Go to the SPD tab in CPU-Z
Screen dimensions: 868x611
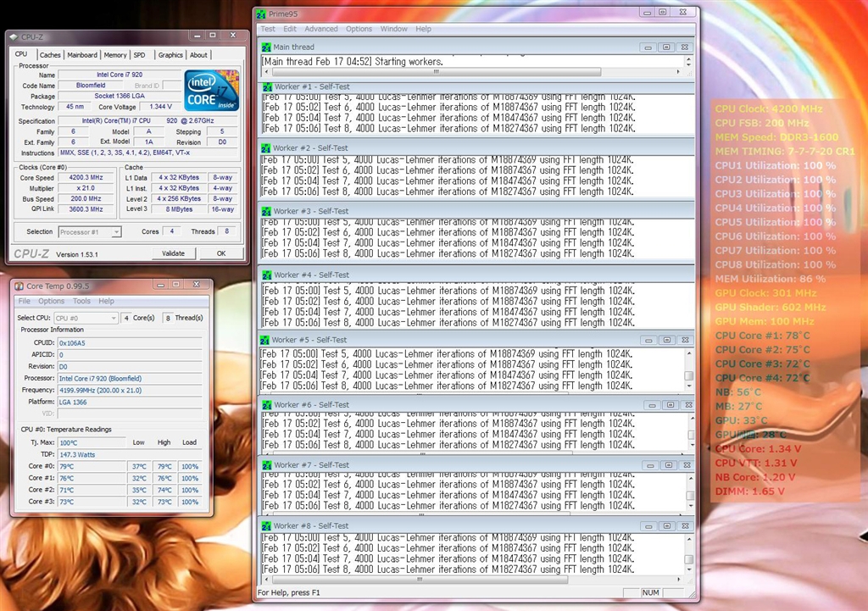(x=140, y=55)
